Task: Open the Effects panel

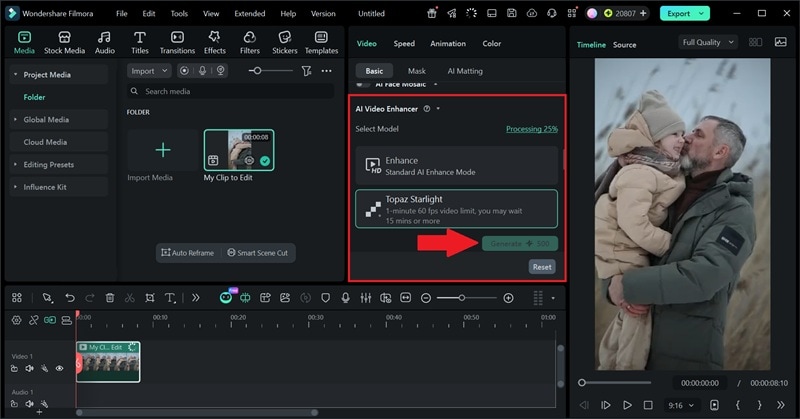Action: [215, 42]
